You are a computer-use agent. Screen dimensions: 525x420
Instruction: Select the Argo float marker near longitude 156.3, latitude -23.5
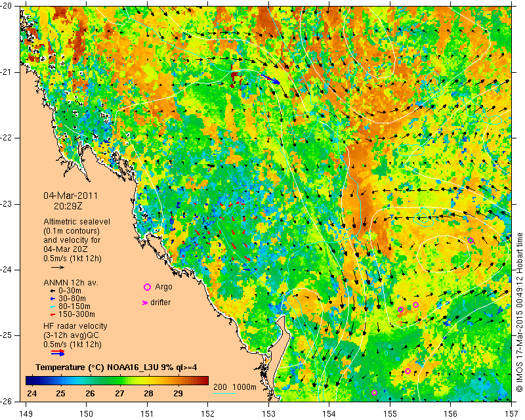pyautogui.click(x=471, y=240)
